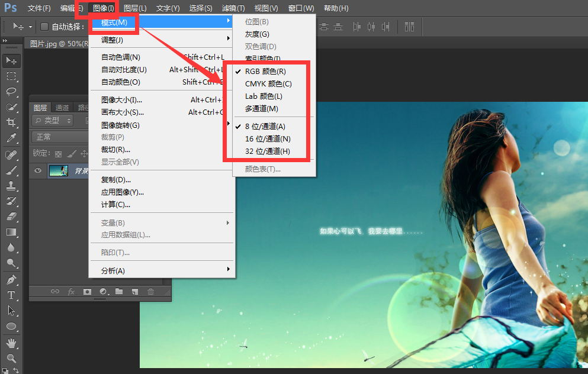Image resolution: width=588 pixels, height=374 pixels.
Task: Select the Eyedropper tool
Action: pyautogui.click(x=11, y=138)
